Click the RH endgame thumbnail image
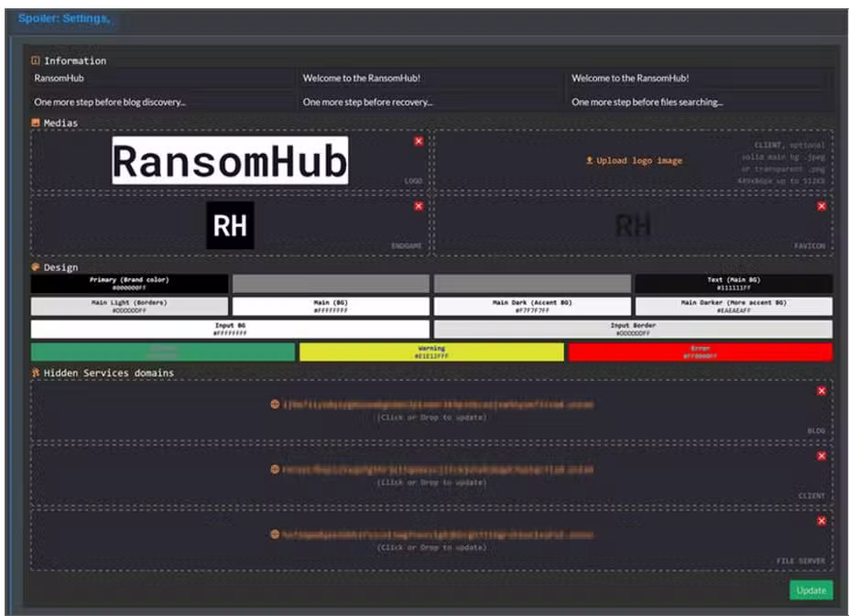This screenshot has width=849, height=616. pyautogui.click(x=230, y=226)
